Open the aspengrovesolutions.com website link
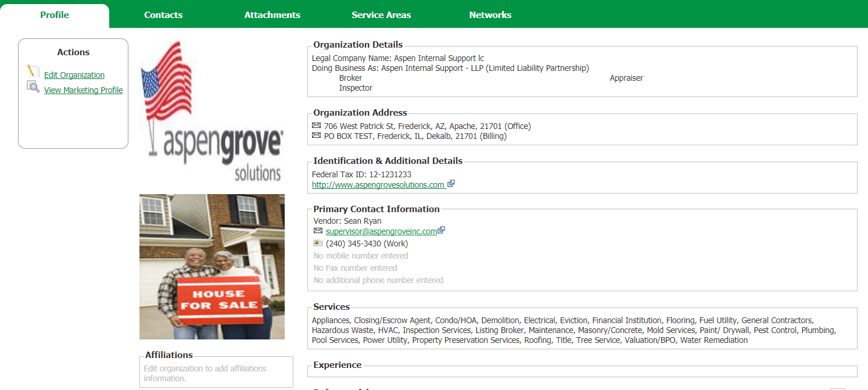868x390 pixels. (378, 185)
